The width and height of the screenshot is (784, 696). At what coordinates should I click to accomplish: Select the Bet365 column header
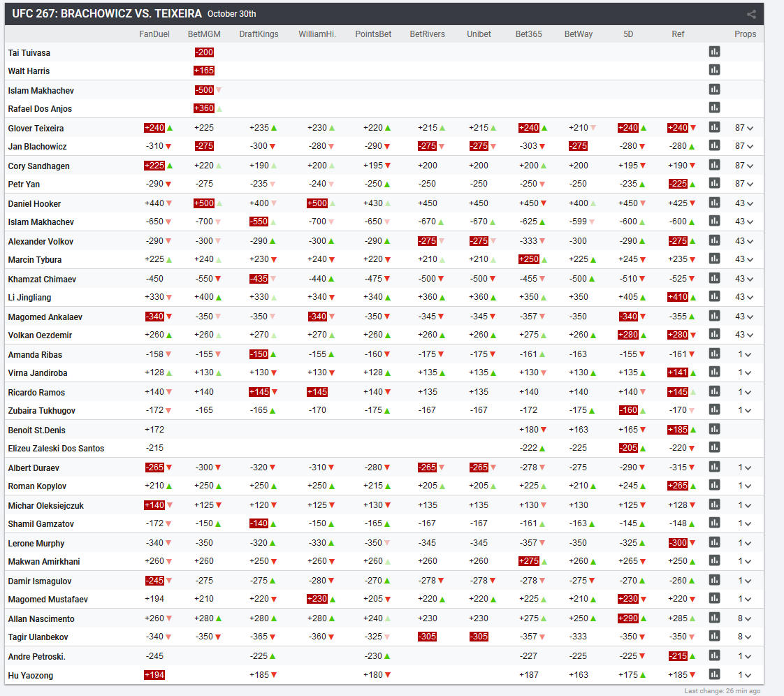528,34
